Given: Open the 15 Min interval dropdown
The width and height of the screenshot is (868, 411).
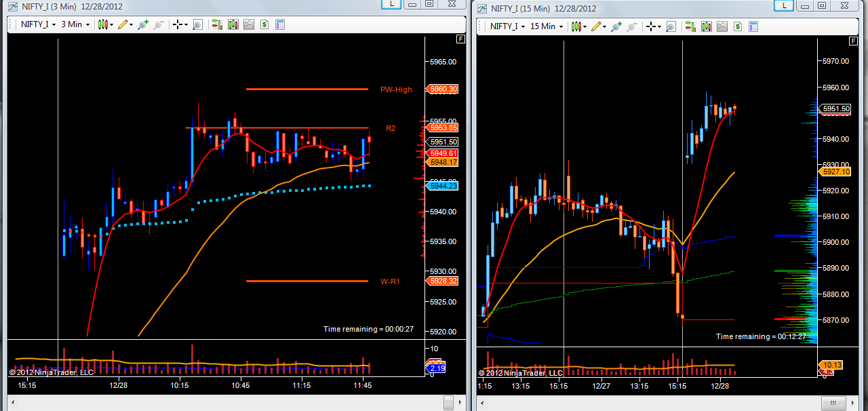Looking at the screenshot, I should [x=547, y=26].
